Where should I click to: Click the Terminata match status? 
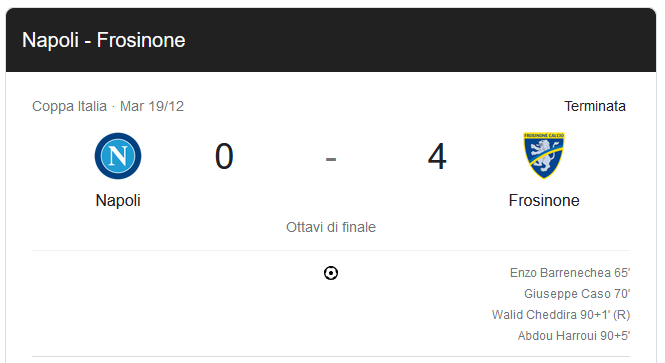pos(595,106)
